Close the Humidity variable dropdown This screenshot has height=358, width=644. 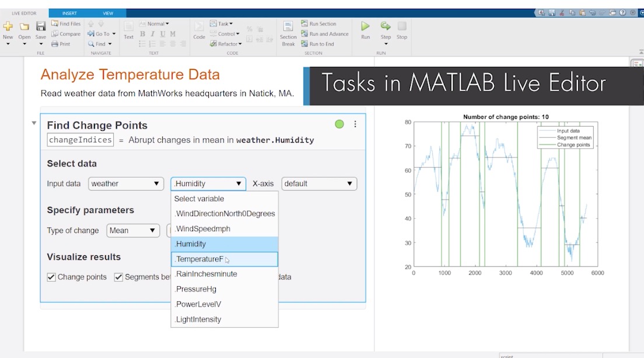(208, 184)
